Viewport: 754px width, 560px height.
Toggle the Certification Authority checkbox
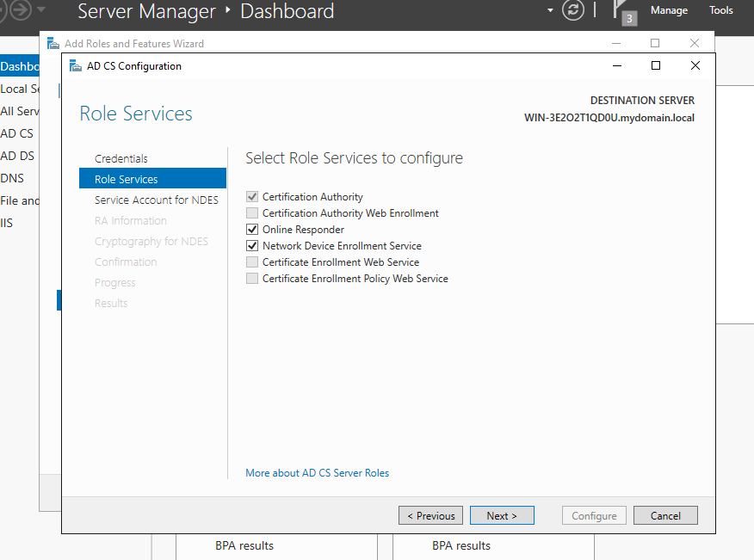coord(252,197)
